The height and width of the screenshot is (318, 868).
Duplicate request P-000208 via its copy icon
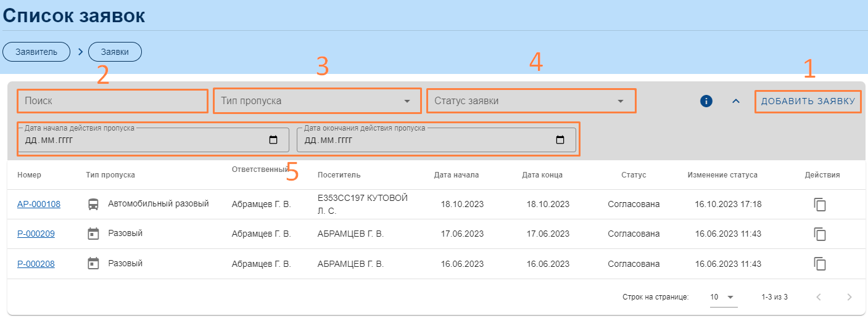click(x=820, y=264)
